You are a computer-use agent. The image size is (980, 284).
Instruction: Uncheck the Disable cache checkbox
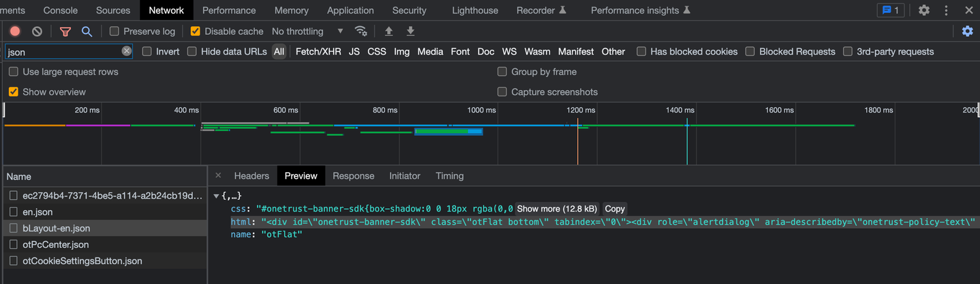(x=196, y=31)
